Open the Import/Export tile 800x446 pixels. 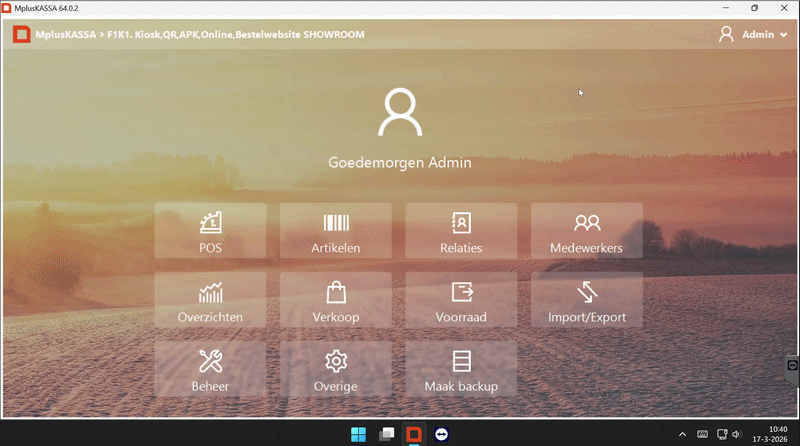586,300
